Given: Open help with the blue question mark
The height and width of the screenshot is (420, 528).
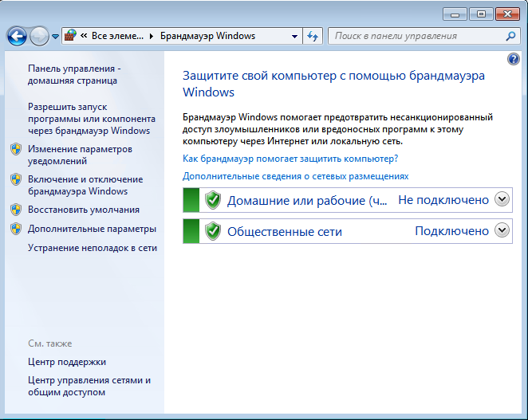Looking at the screenshot, I should 513,59.
